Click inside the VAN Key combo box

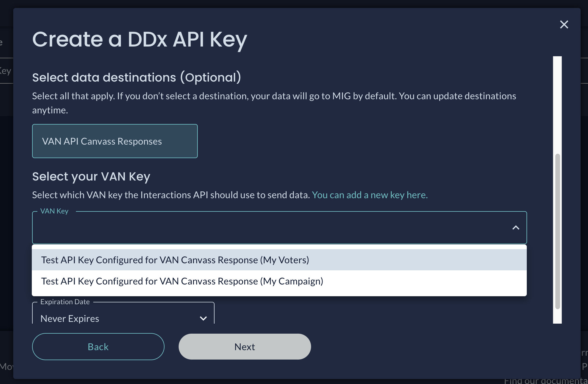pyautogui.click(x=265, y=228)
